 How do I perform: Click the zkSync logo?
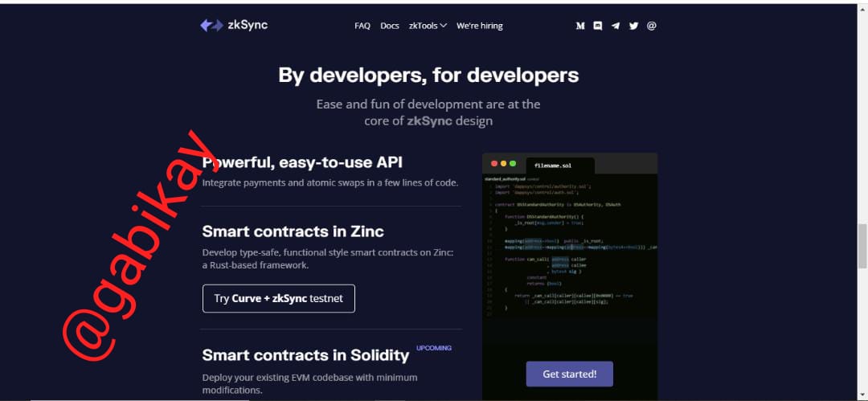234,26
